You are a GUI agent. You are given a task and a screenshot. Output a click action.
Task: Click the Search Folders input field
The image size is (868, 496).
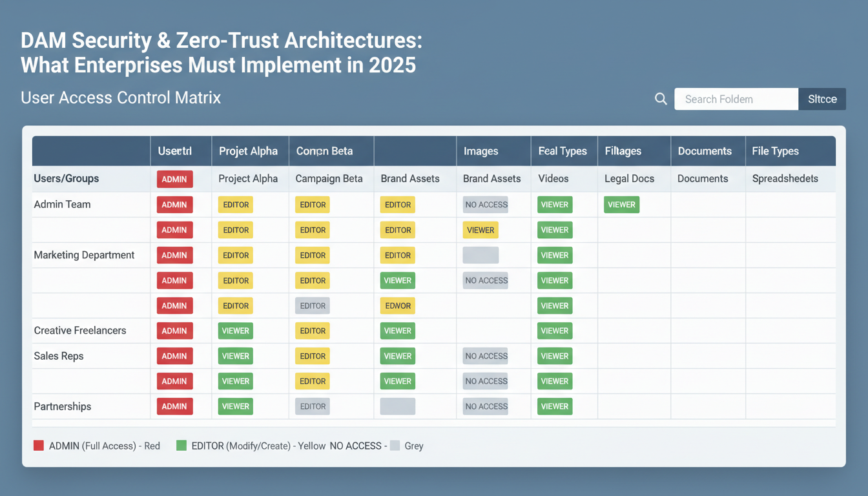click(736, 99)
